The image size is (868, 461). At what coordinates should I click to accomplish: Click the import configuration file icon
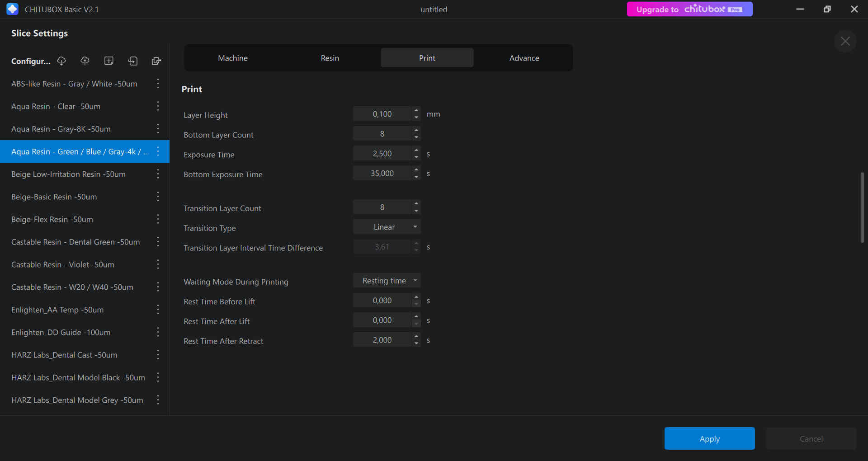[x=132, y=61]
